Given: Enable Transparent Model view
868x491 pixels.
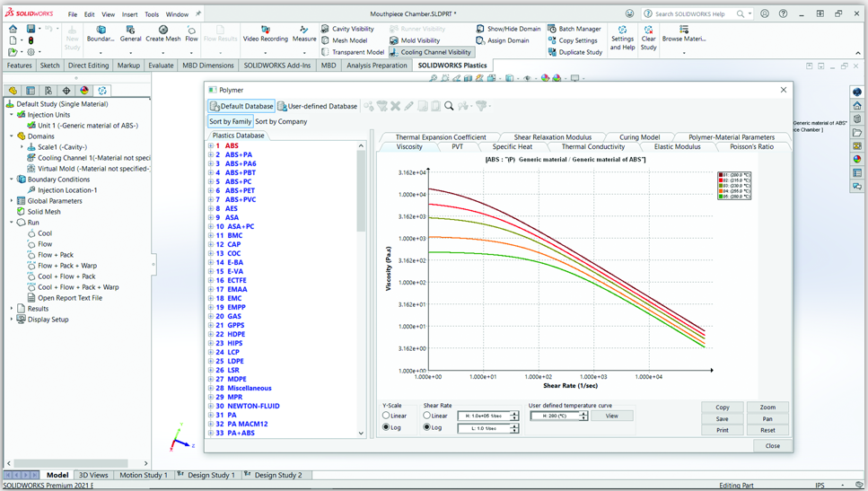Looking at the screenshot, I should click(x=353, y=52).
